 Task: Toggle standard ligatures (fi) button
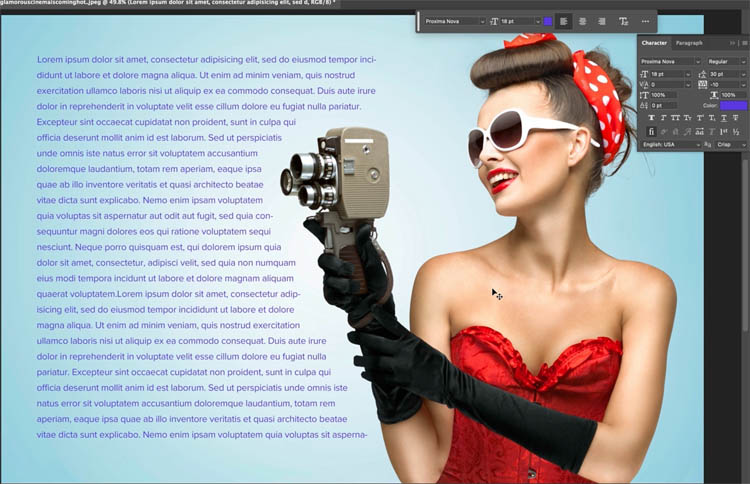click(x=651, y=131)
